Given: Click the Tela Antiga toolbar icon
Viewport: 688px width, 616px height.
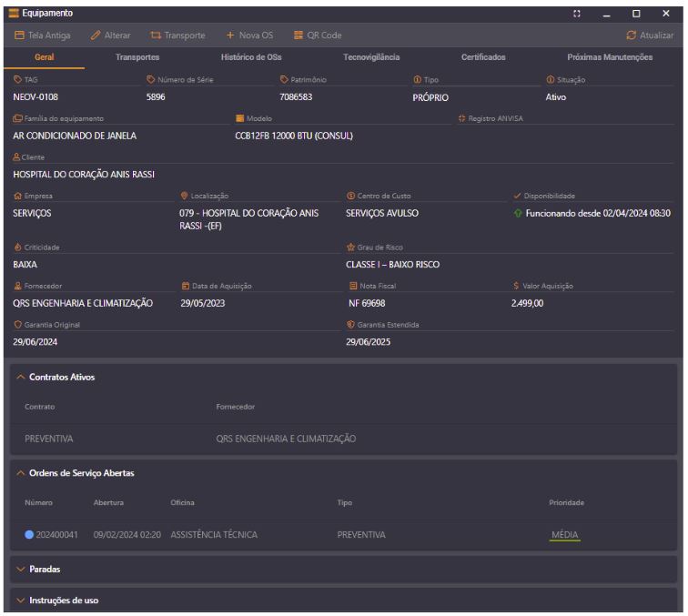Looking at the screenshot, I should [x=19, y=35].
